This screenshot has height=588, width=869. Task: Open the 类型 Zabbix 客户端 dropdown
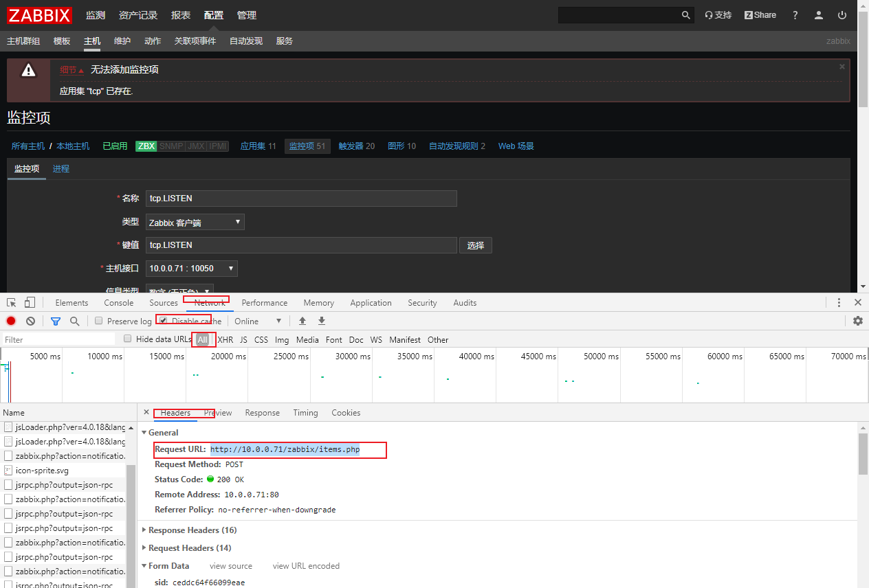(195, 222)
